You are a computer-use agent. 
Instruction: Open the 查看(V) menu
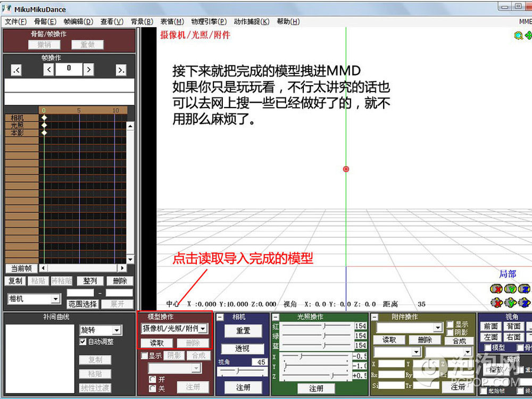point(112,22)
